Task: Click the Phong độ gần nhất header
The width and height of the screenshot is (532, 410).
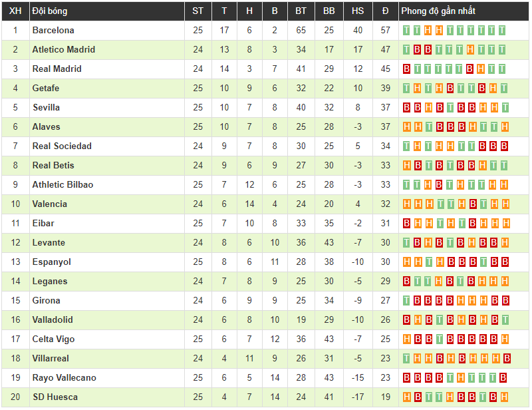Action: click(x=438, y=11)
